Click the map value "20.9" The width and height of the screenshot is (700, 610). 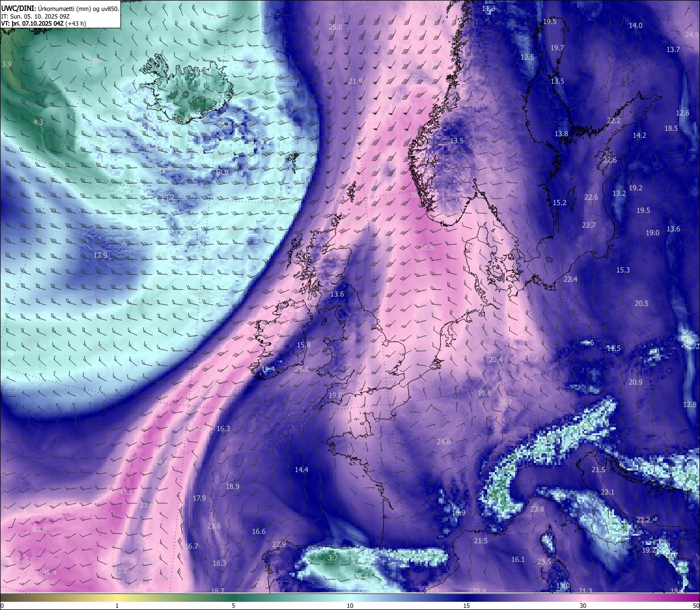tap(635, 382)
